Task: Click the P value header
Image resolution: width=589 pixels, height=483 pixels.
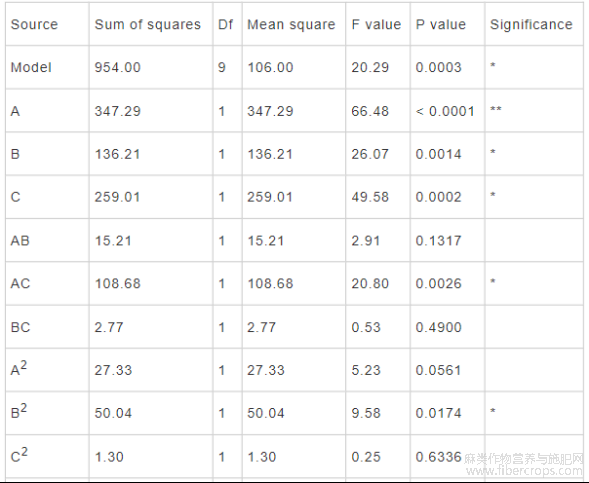Action: (441, 24)
